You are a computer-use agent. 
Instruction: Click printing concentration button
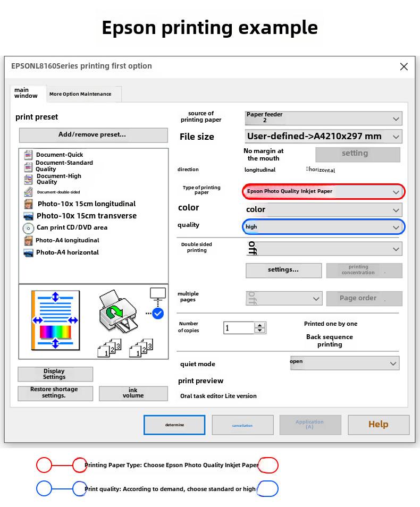[x=364, y=271]
